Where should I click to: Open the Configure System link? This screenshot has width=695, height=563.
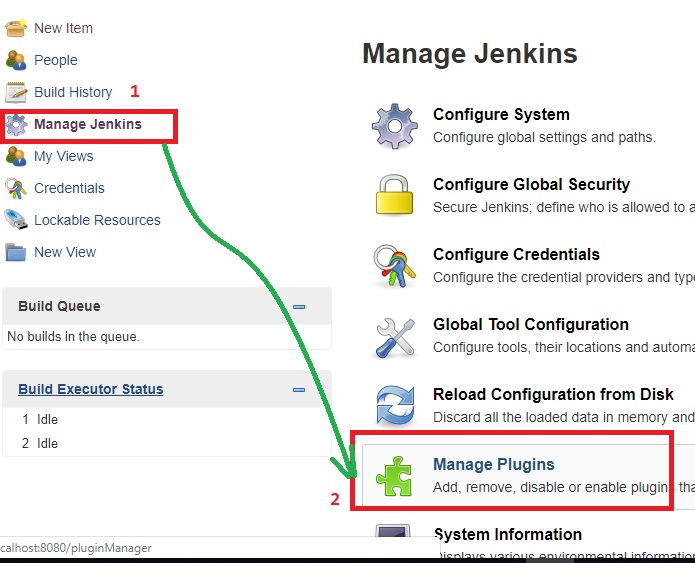pos(501,114)
